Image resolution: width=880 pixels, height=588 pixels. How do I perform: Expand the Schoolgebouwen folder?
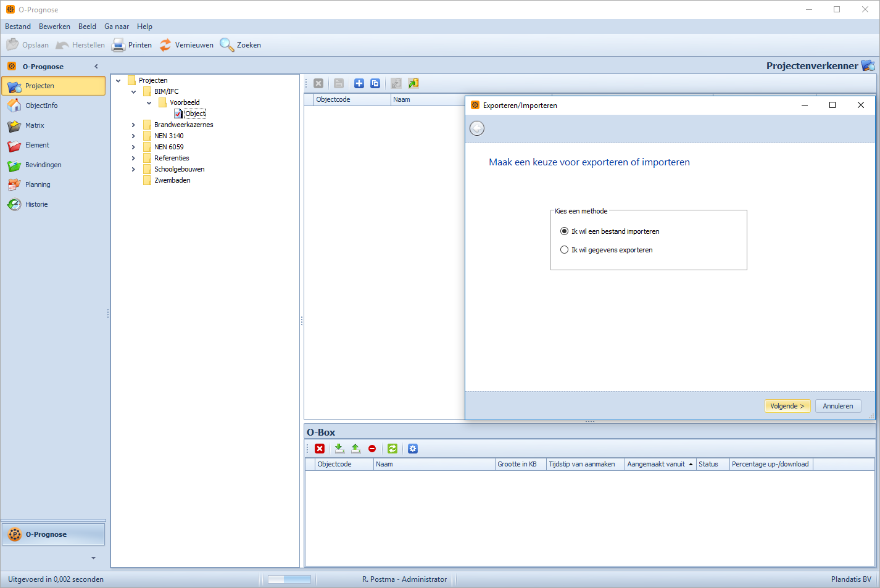(133, 169)
